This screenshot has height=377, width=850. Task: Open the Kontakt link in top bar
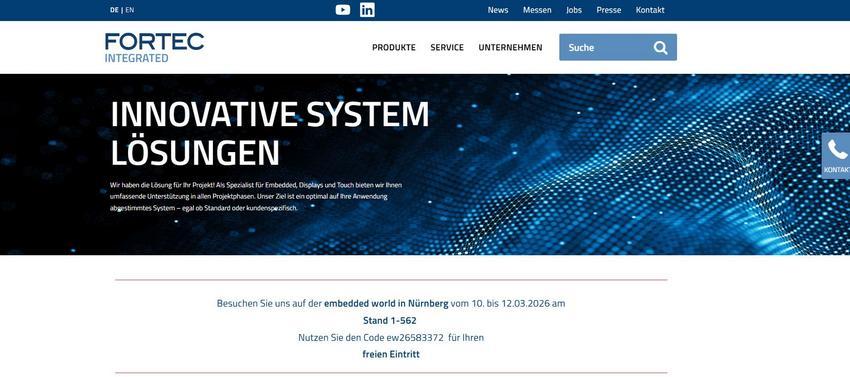(650, 10)
